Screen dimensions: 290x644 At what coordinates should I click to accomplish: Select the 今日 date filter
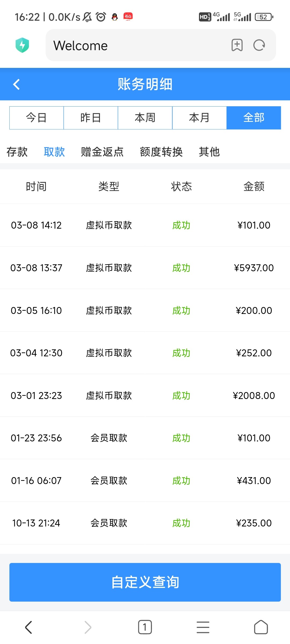(x=37, y=118)
